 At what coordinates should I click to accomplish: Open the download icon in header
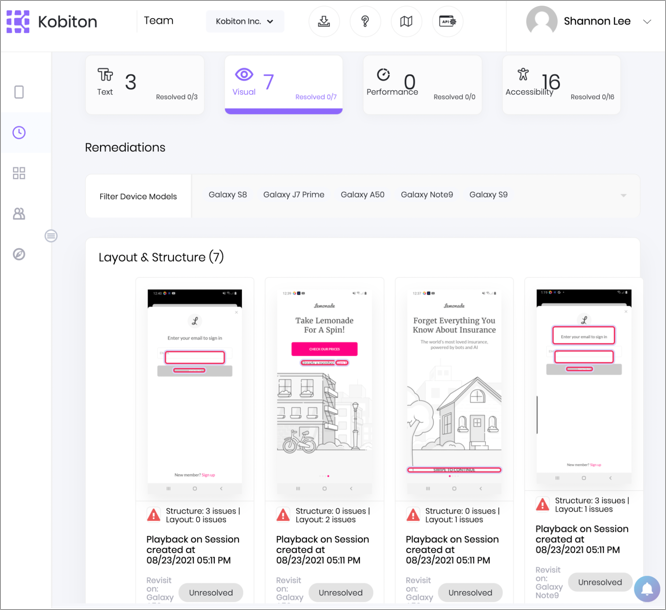[x=324, y=21]
